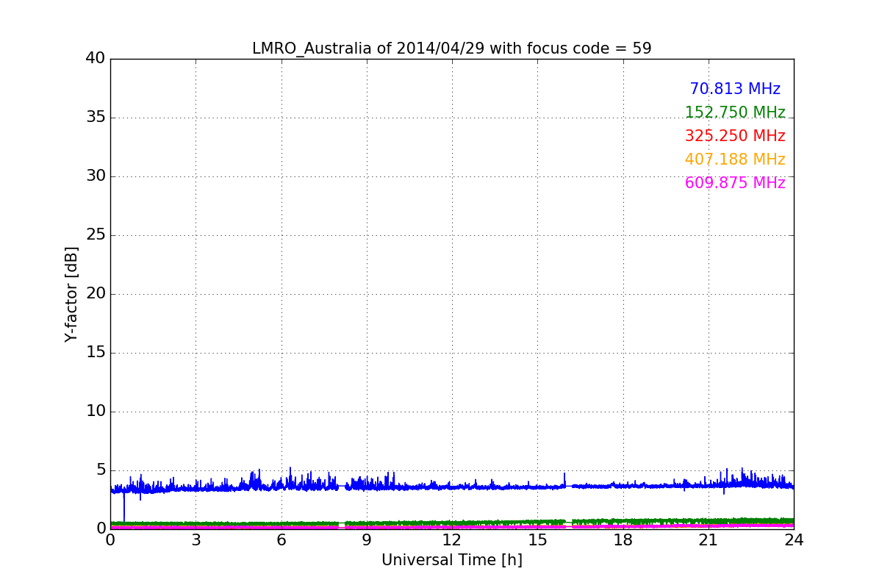The image size is (882, 588).
Task: Click the x-axis tick label '3'
Action: (x=196, y=540)
